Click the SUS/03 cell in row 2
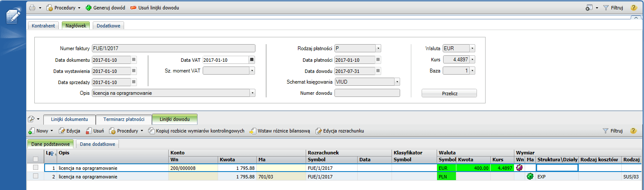This screenshot has width=644, height=190. point(633,176)
